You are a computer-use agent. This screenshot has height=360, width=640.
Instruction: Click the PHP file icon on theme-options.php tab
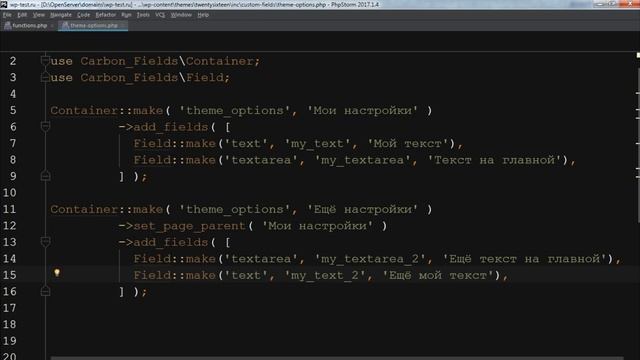pos(65,25)
